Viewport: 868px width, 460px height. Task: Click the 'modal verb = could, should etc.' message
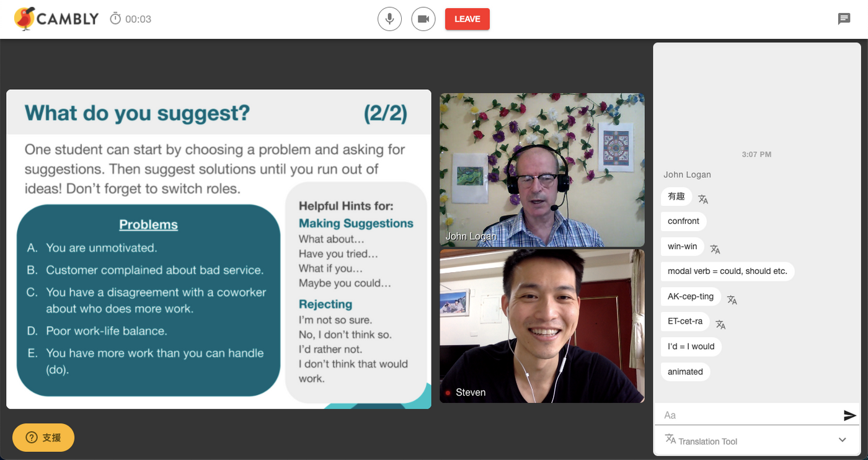point(727,272)
